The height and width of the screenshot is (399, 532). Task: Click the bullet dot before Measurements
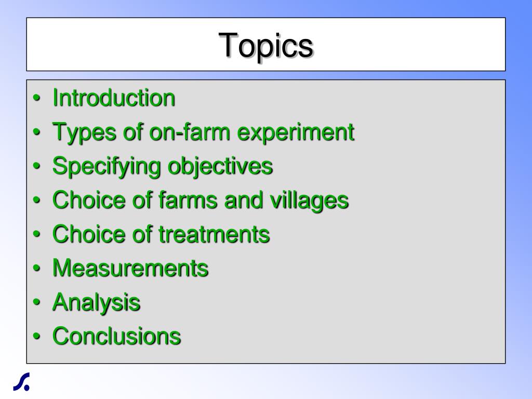37,269
